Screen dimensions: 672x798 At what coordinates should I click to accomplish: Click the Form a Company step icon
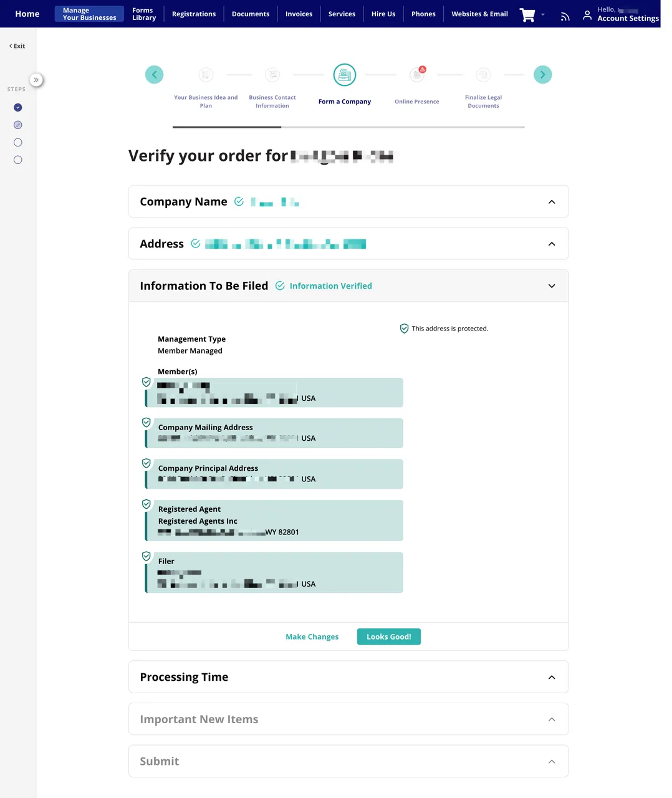tap(344, 75)
